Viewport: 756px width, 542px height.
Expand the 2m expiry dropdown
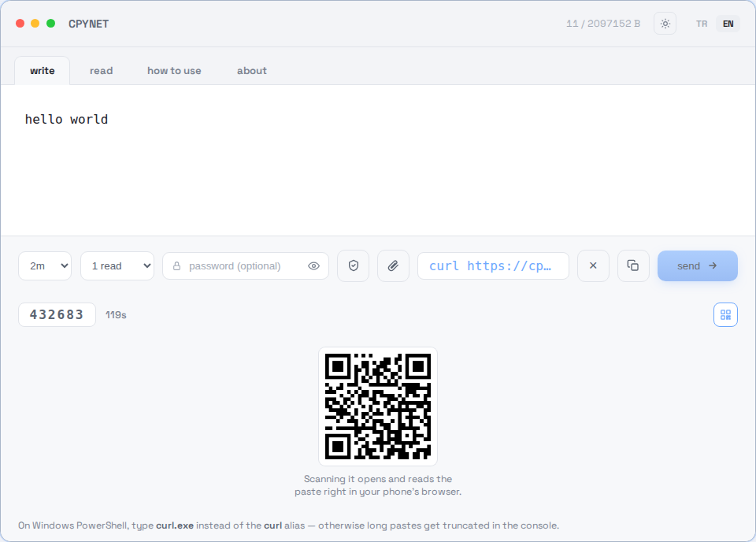[x=45, y=265]
